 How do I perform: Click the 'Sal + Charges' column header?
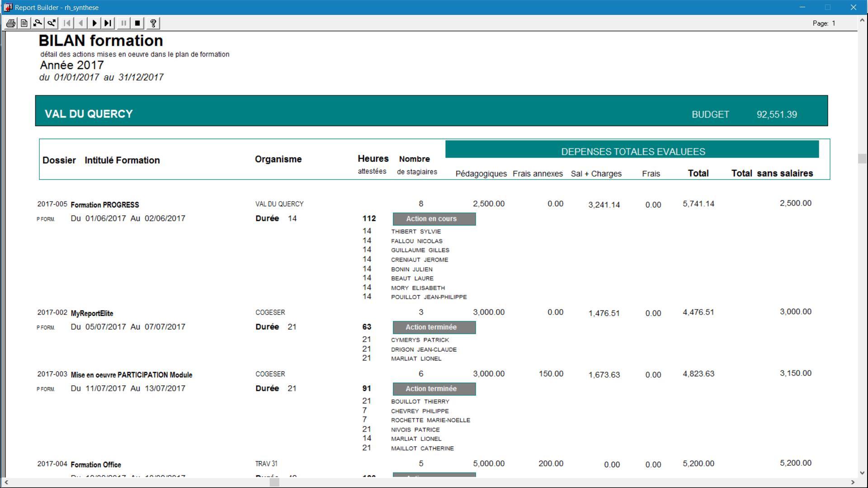pos(596,174)
